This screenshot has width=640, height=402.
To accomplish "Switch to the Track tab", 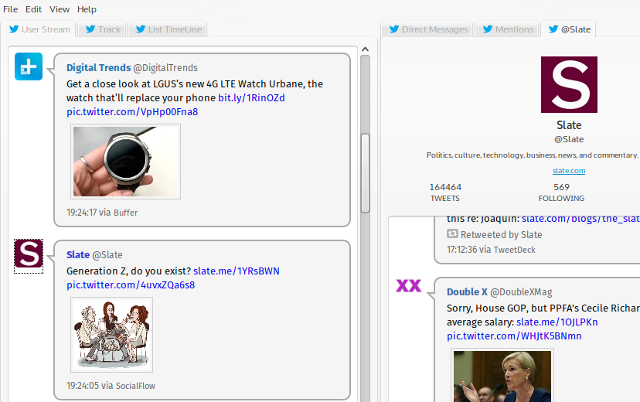I will (x=103, y=29).
